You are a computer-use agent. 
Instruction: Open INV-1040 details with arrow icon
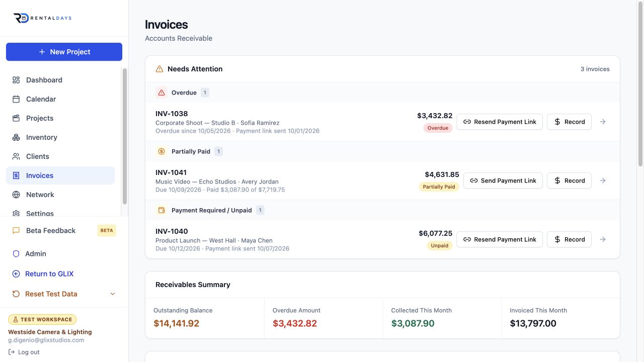click(x=603, y=239)
